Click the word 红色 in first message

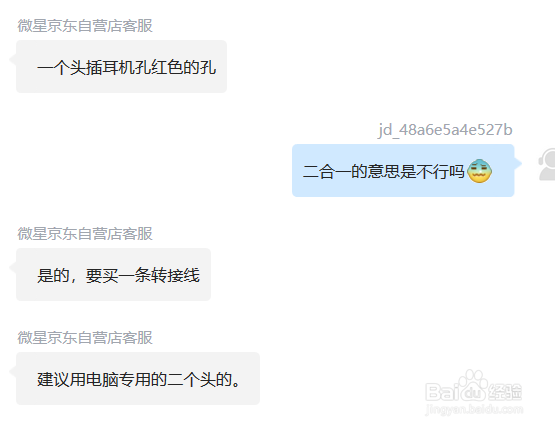coord(167,67)
